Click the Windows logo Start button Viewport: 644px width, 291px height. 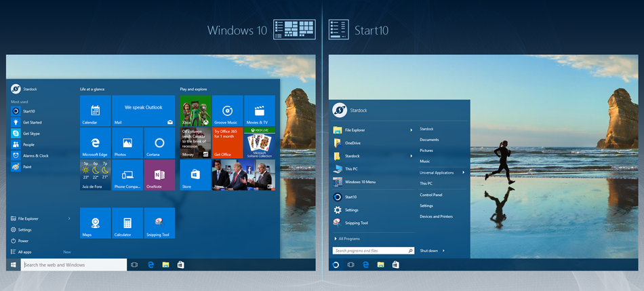click(13, 265)
